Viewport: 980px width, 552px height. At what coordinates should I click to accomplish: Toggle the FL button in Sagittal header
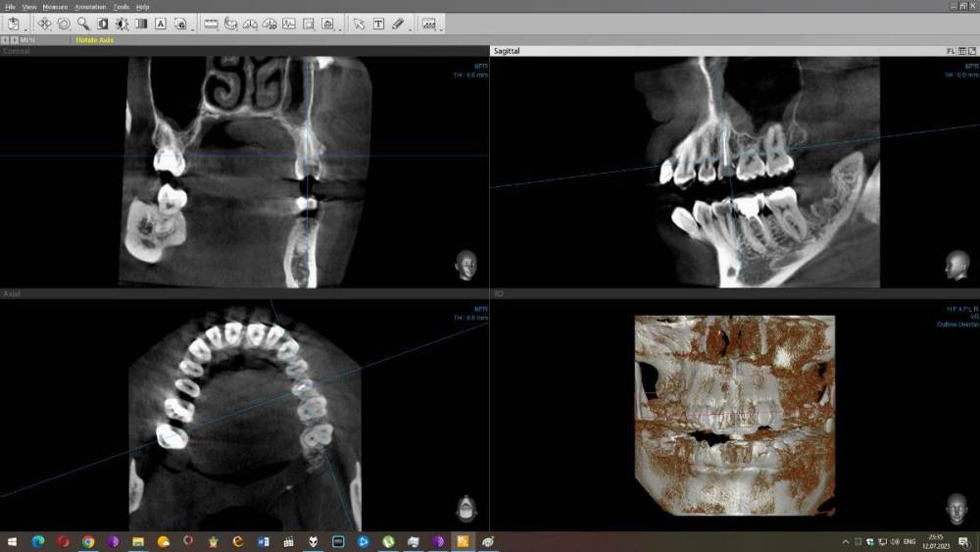(950, 50)
